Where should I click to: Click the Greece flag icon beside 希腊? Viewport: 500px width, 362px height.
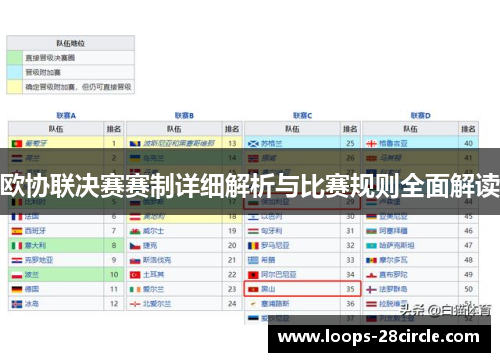[x=253, y=260]
